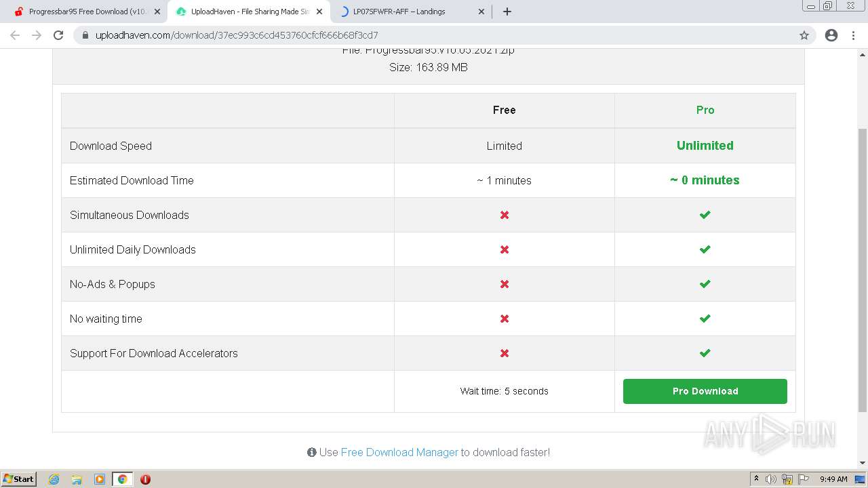Show hidden system tray icons
Viewport: 868px width, 488px height.
pos(756,479)
